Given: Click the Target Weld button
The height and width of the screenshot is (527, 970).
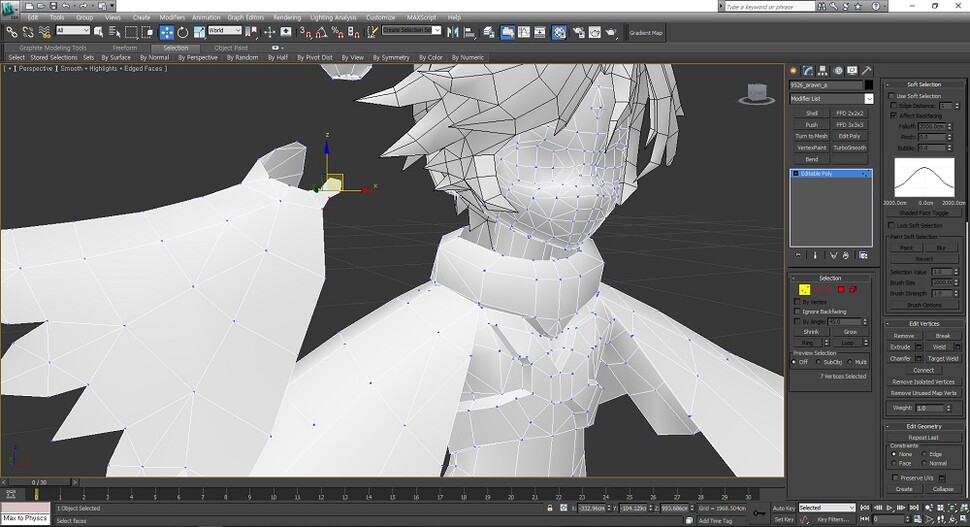Looking at the screenshot, I should [943, 359].
